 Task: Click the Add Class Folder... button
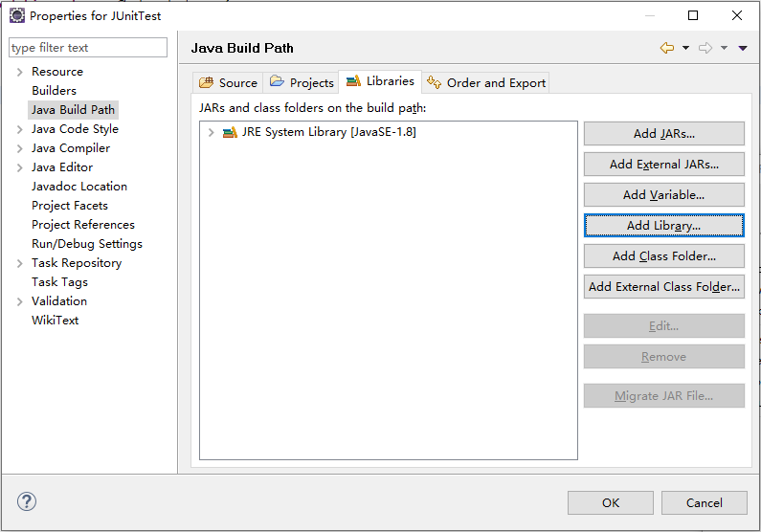click(x=664, y=256)
